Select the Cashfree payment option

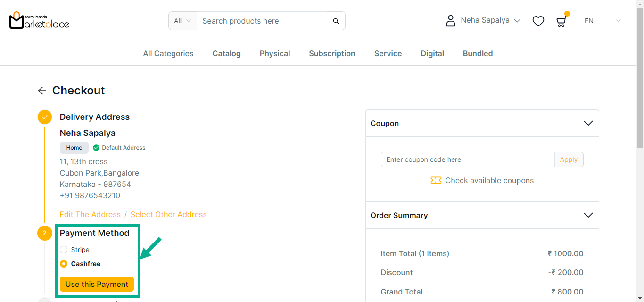64,264
